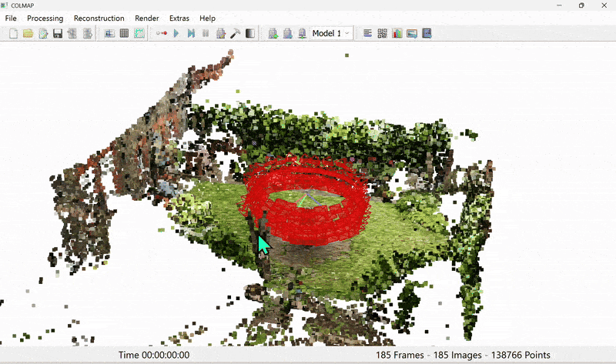The image size is (616, 364).
Task: Pause the reconstruction
Action: (206, 34)
